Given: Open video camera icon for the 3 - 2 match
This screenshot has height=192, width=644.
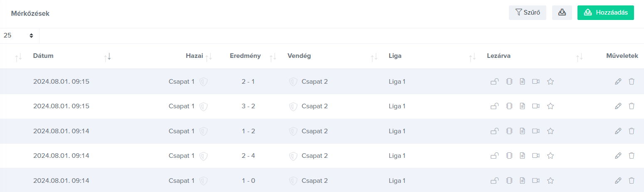Looking at the screenshot, I should tap(535, 106).
